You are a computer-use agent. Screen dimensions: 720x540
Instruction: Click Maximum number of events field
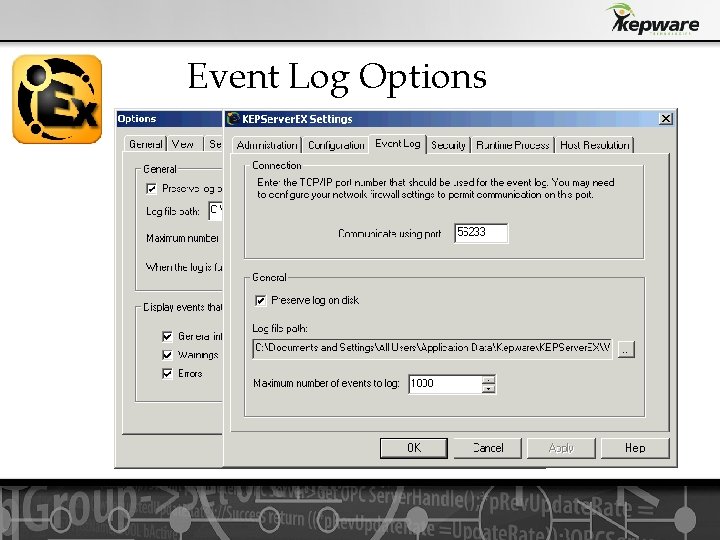point(445,384)
